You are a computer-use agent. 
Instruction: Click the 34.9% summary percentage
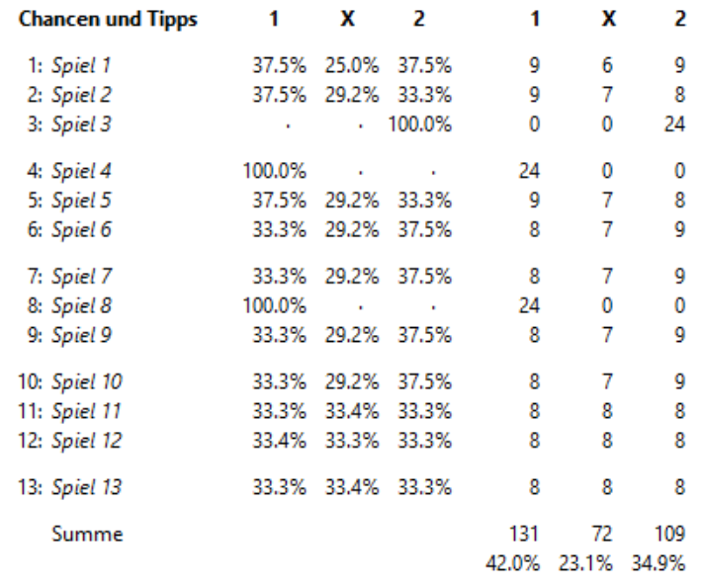pyautogui.click(x=658, y=563)
